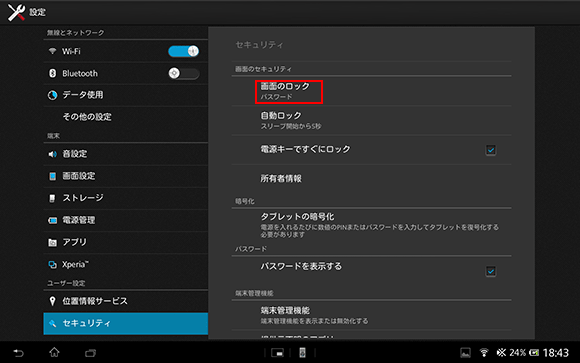Tap the 画面のセキュリティ section label
Screen dimensions: 580x363
pyautogui.click(x=263, y=69)
